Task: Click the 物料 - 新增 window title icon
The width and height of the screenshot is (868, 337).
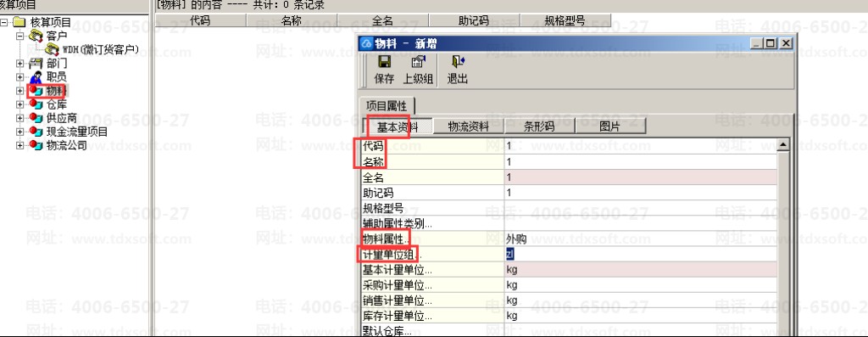Action: [x=366, y=43]
